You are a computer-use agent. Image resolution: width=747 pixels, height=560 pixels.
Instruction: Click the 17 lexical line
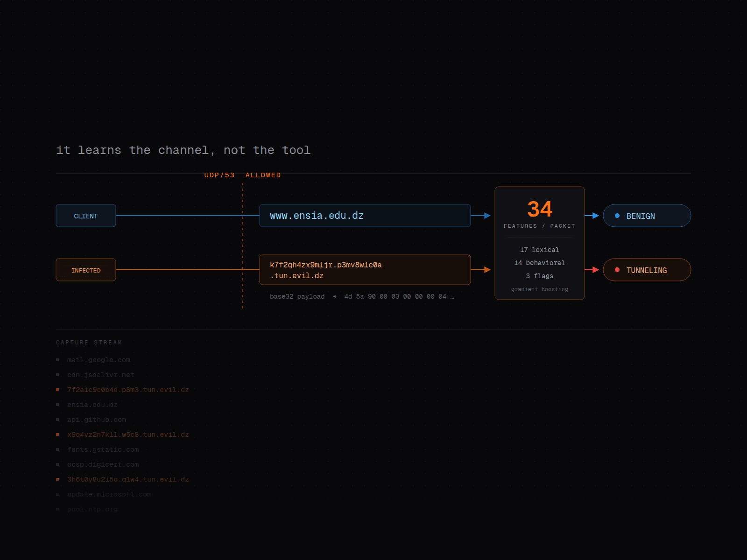[540, 250]
